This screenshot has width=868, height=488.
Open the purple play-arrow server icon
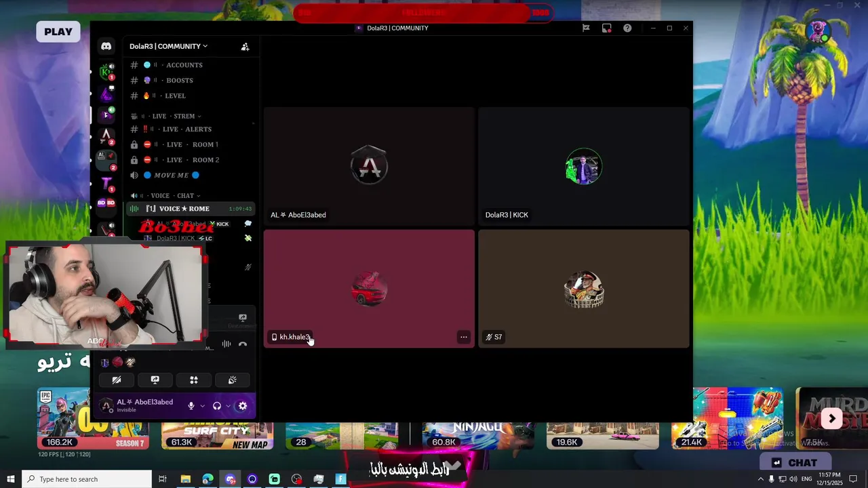(106, 114)
